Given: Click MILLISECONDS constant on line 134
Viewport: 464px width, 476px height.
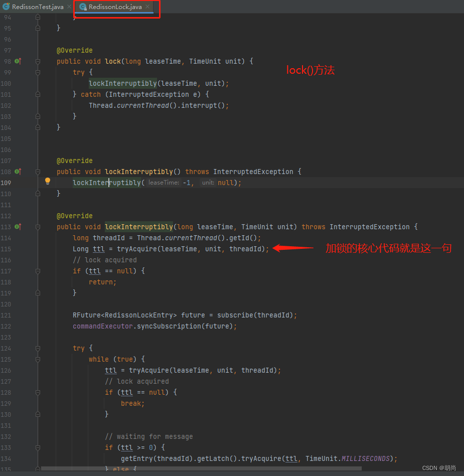Looking at the screenshot, I should (x=366, y=458).
